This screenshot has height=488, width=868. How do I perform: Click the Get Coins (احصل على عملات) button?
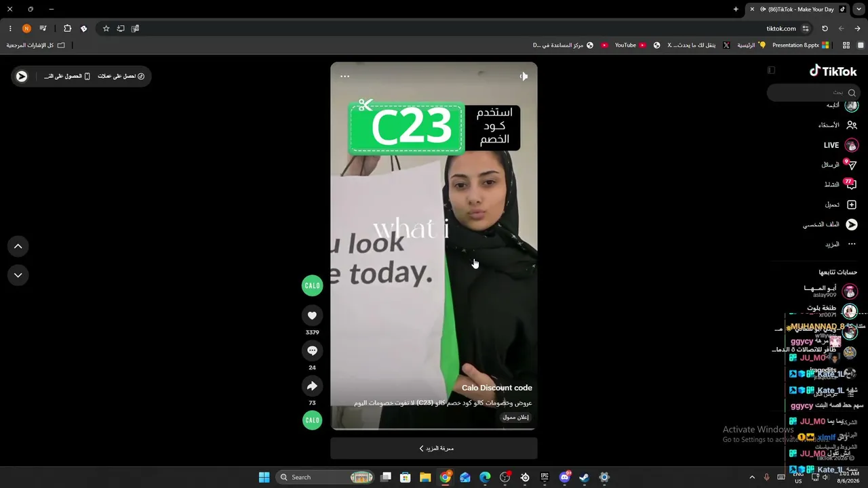pyautogui.click(x=121, y=77)
